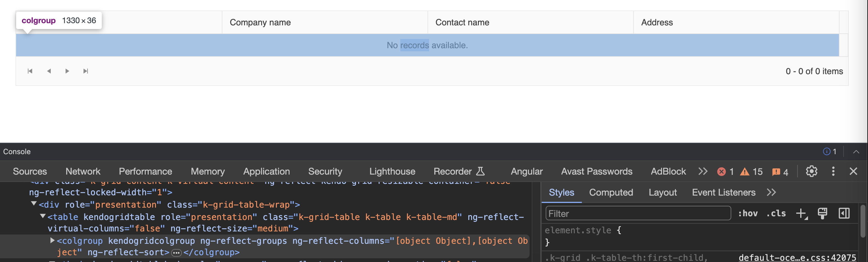Switch to the Network panel
The image size is (868, 262).
(83, 171)
